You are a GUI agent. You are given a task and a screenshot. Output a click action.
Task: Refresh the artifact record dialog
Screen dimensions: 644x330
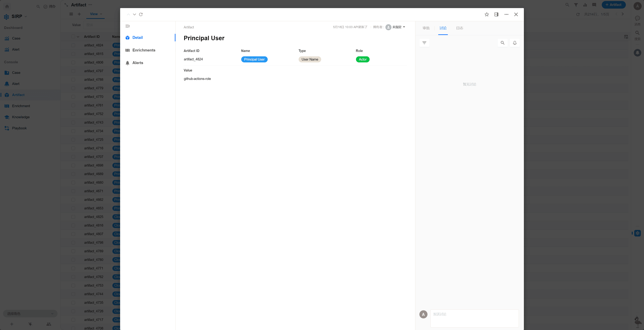pos(141,14)
